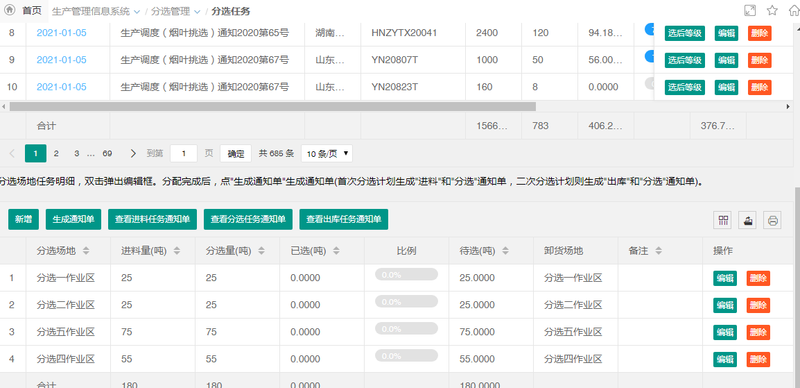Go to previous page arrow

pos(12,153)
